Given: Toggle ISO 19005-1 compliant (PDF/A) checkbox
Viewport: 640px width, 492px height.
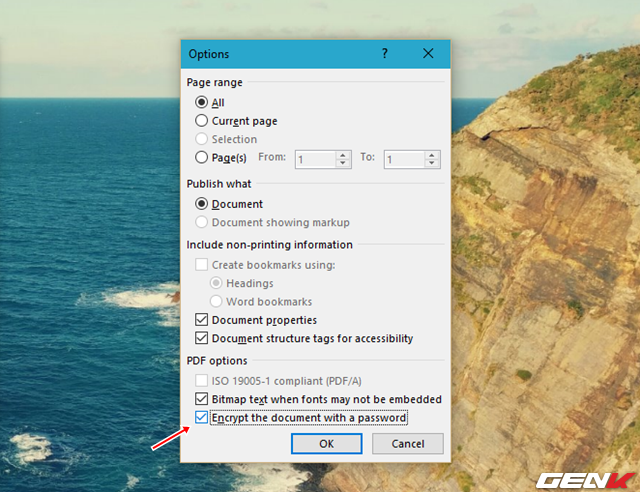Looking at the screenshot, I should pyautogui.click(x=202, y=380).
